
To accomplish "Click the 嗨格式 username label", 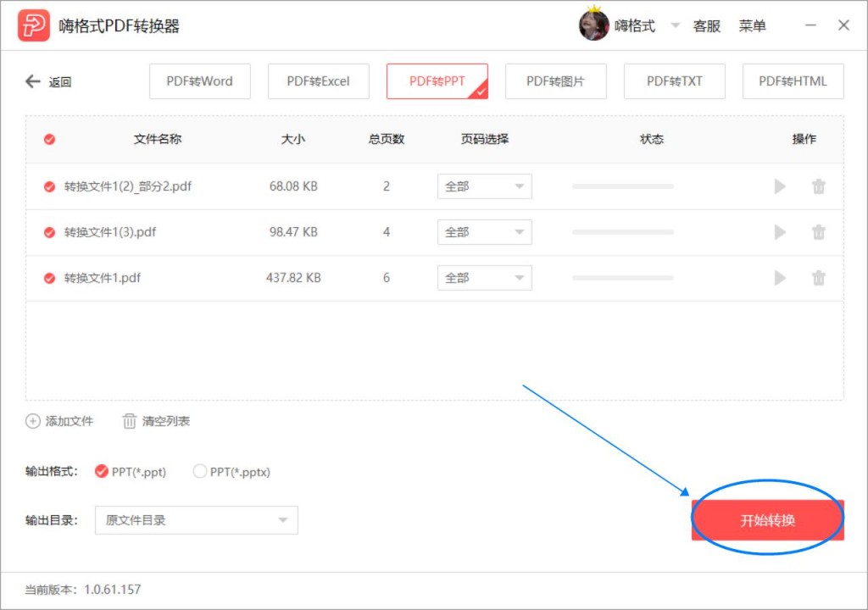I will (635, 25).
